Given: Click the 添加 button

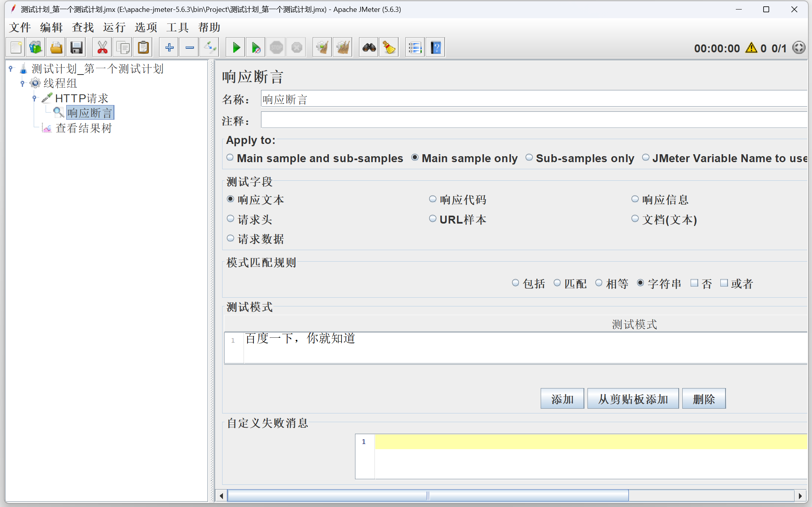Looking at the screenshot, I should coord(562,399).
